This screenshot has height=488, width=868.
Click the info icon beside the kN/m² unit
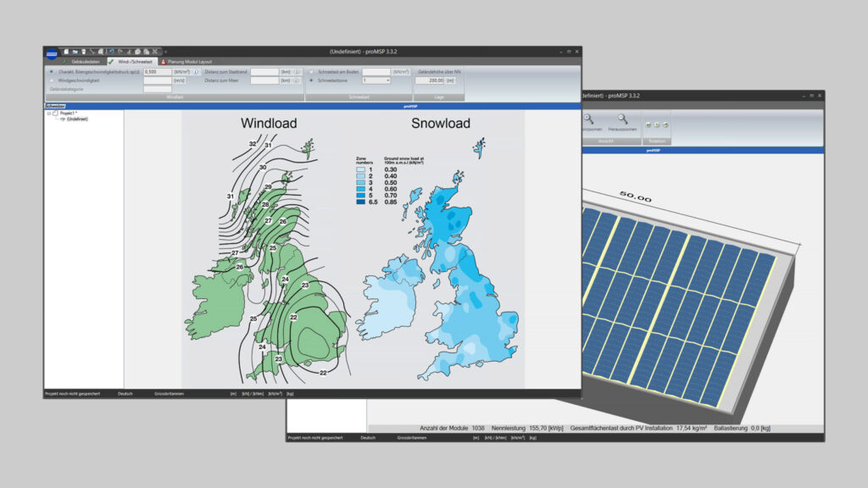tap(196, 72)
